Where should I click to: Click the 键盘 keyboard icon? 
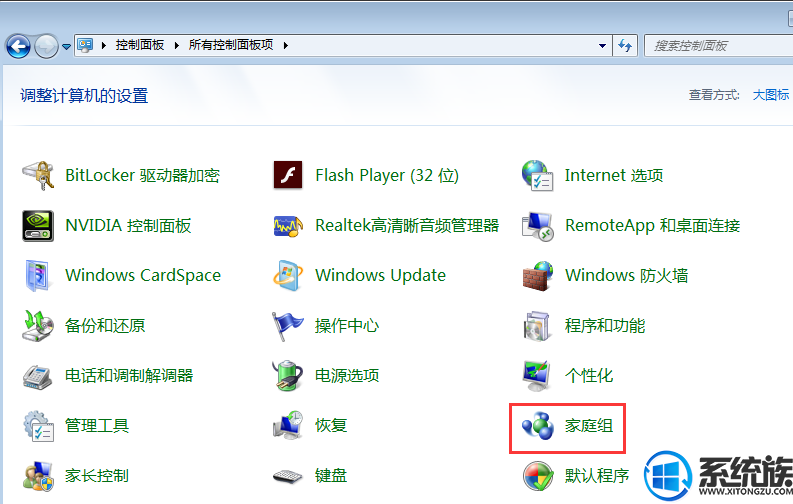pyautogui.click(x=287, y=476)
